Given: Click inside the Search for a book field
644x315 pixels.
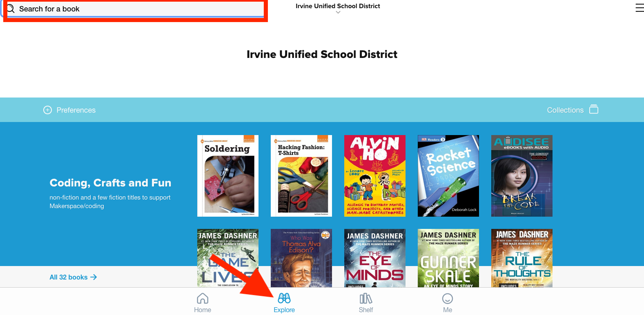Looking at the screenshot, I should [136, 9].
